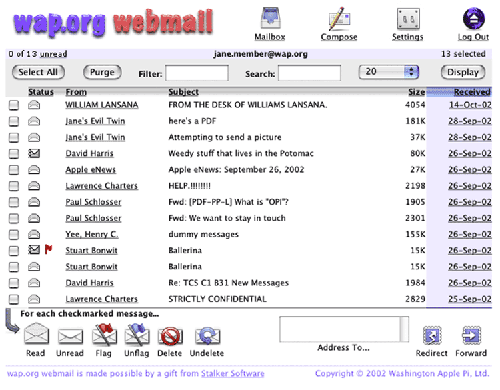Sort by the Subject column header
This screenshot has width=500, height=390.
(x=183, y=92)
